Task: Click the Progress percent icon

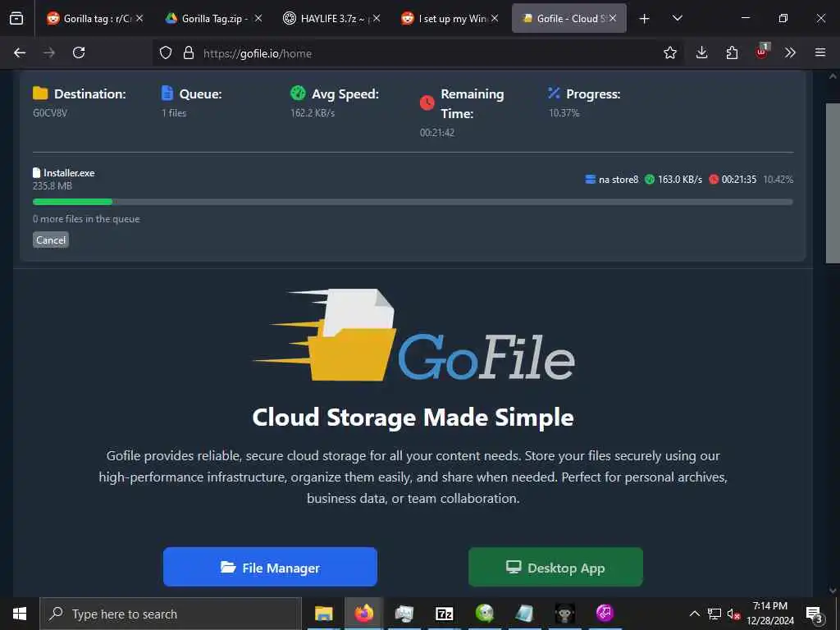Action: coord(554,94)
